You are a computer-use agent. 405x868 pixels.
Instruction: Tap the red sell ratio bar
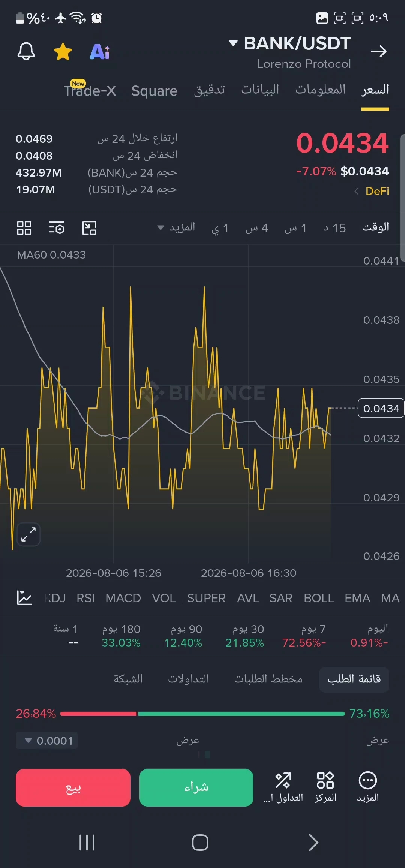[x=98, y=714]
